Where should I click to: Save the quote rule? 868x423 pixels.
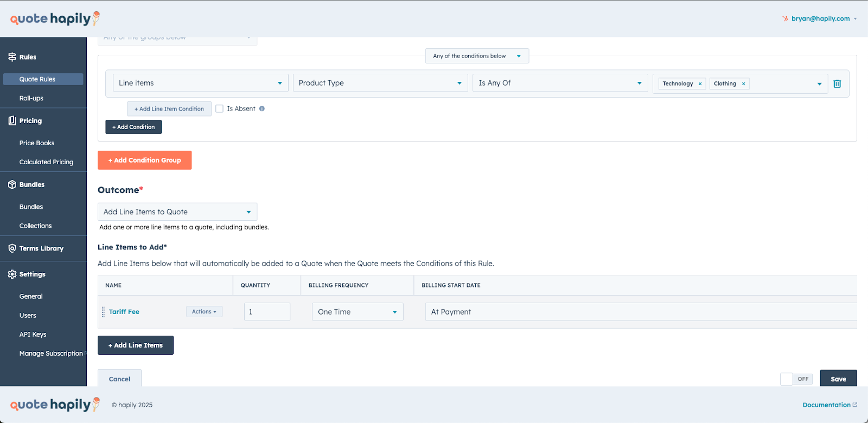tap(838, 379)
